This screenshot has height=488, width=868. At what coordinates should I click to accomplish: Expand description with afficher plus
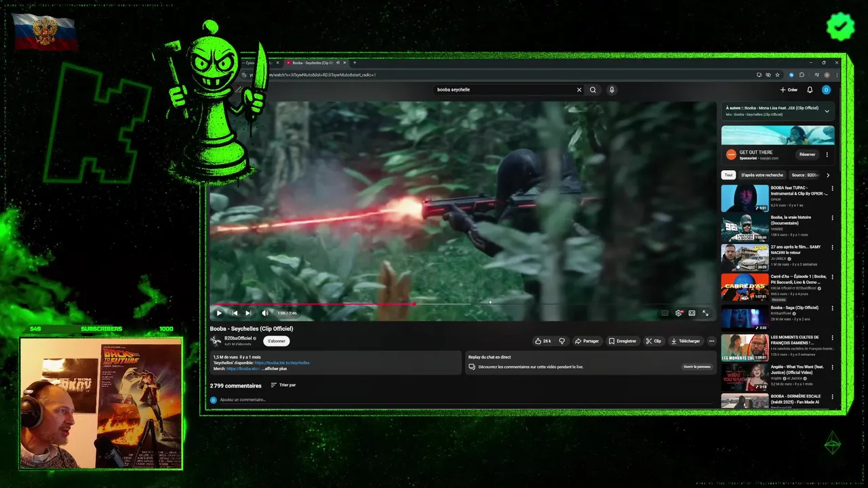pos(275,369)
